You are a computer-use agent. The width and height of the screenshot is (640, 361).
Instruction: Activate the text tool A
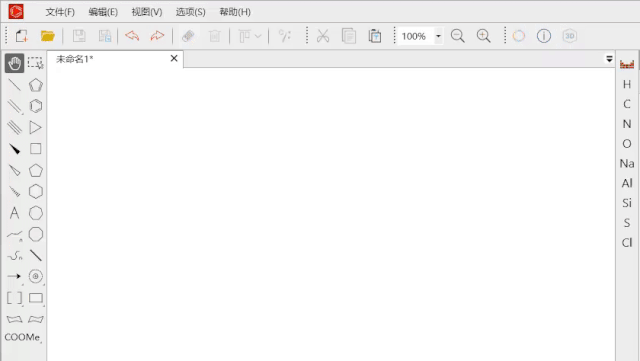pyautogui.click(x=15, y=213)
